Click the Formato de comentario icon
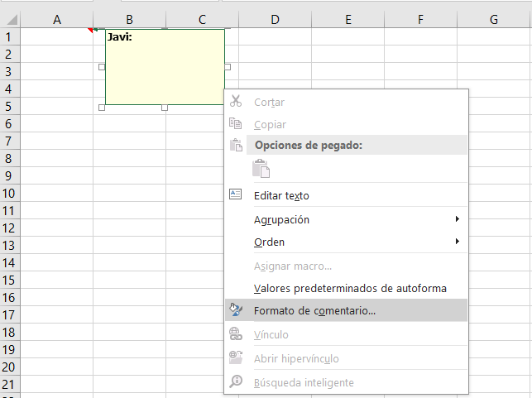This screenshot has height=398, width=532. pos(236,311)
